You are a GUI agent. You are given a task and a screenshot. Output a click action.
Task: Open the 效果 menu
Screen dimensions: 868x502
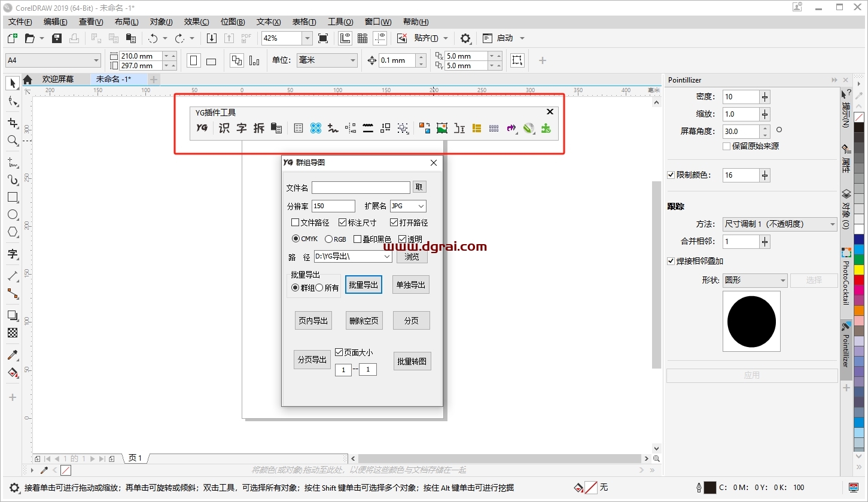click(x=196, y=22)
